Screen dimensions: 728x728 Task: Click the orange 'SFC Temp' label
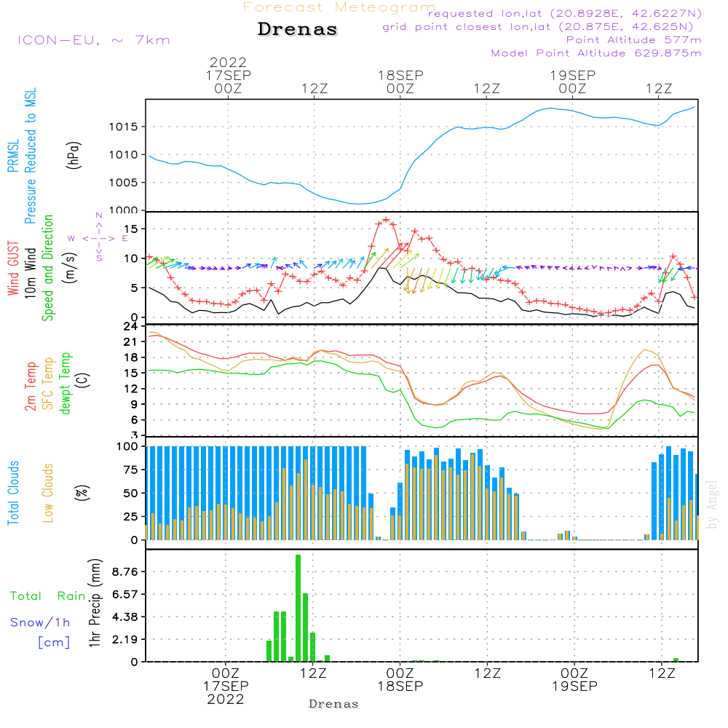[48, 384]
